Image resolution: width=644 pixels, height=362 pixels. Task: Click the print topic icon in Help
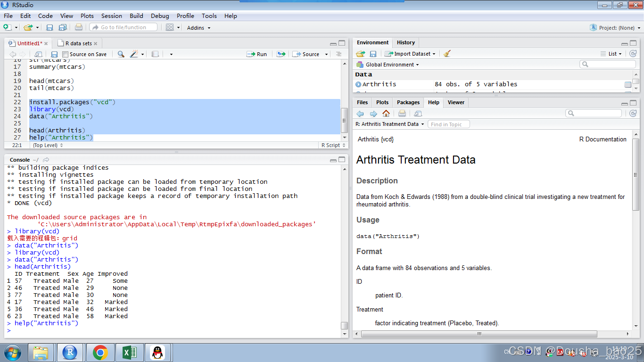402,113
